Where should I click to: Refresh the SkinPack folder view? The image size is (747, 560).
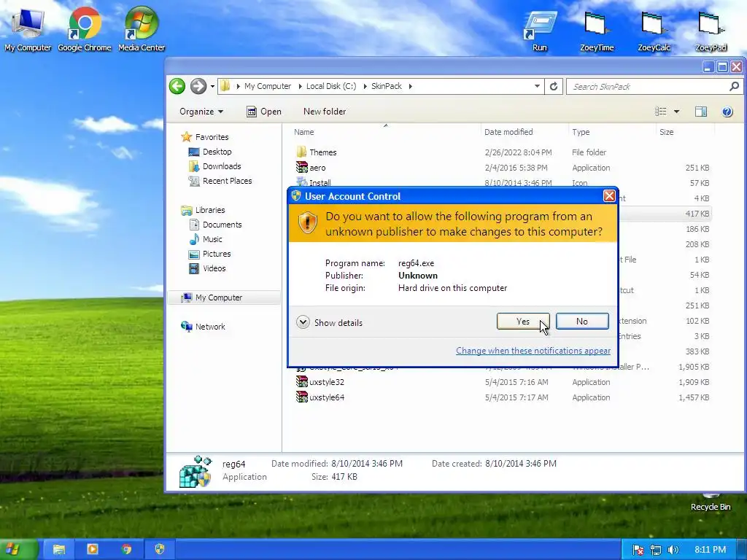point(554,86)
